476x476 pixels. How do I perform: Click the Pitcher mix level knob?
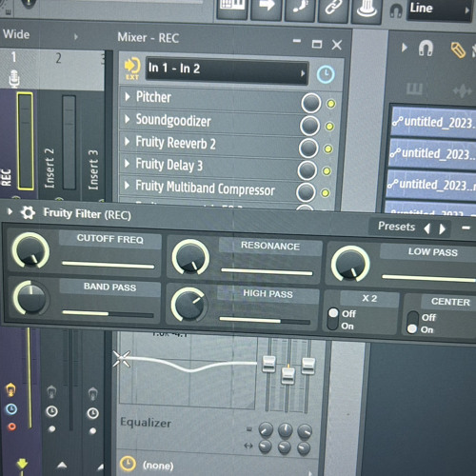(x=311, y=103)
